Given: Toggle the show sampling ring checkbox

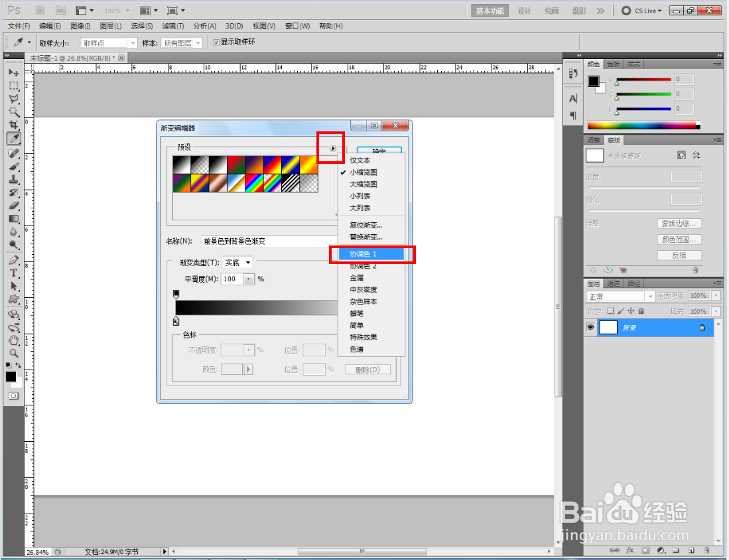Looking at the screenshot, I should click(x=216, y=42).
